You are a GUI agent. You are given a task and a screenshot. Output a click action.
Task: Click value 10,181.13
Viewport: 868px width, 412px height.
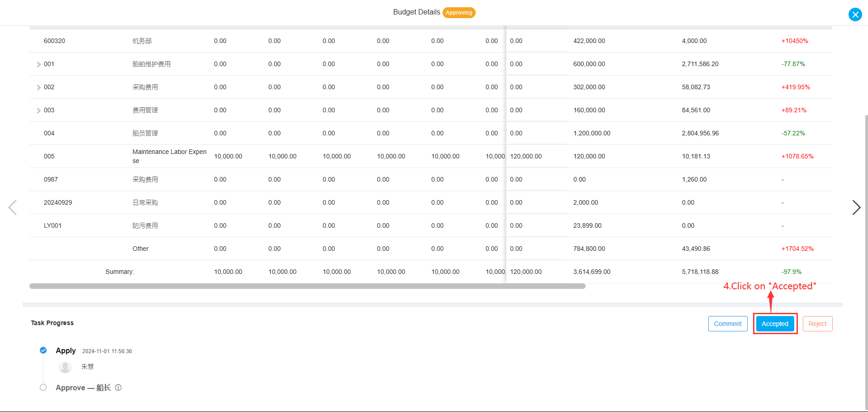tap(696, 156)
